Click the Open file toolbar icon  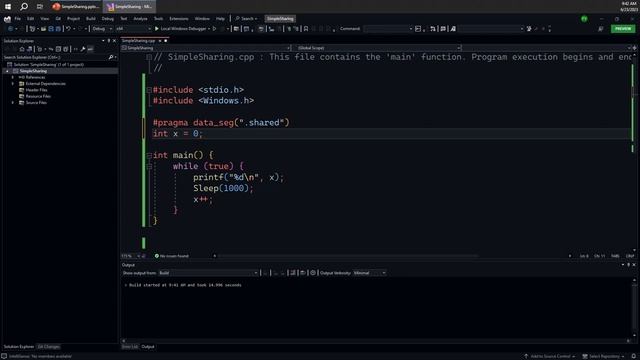click(x=43, y=29)
